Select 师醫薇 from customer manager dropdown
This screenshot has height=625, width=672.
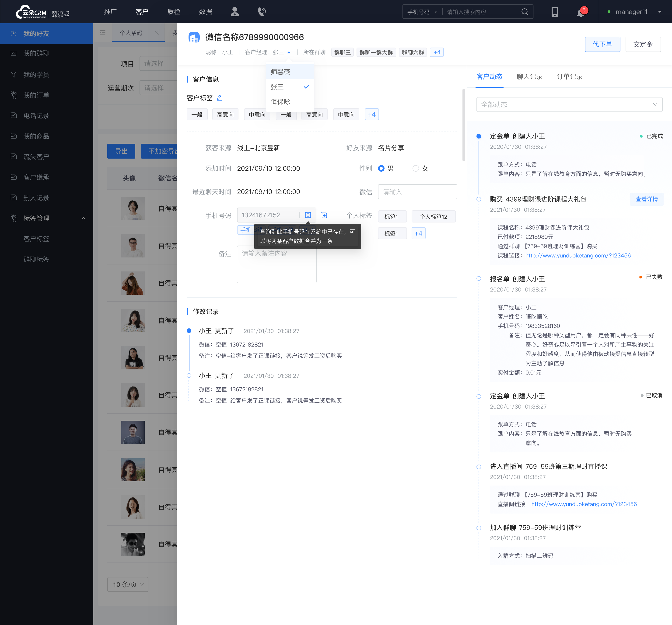pos(280,72)
